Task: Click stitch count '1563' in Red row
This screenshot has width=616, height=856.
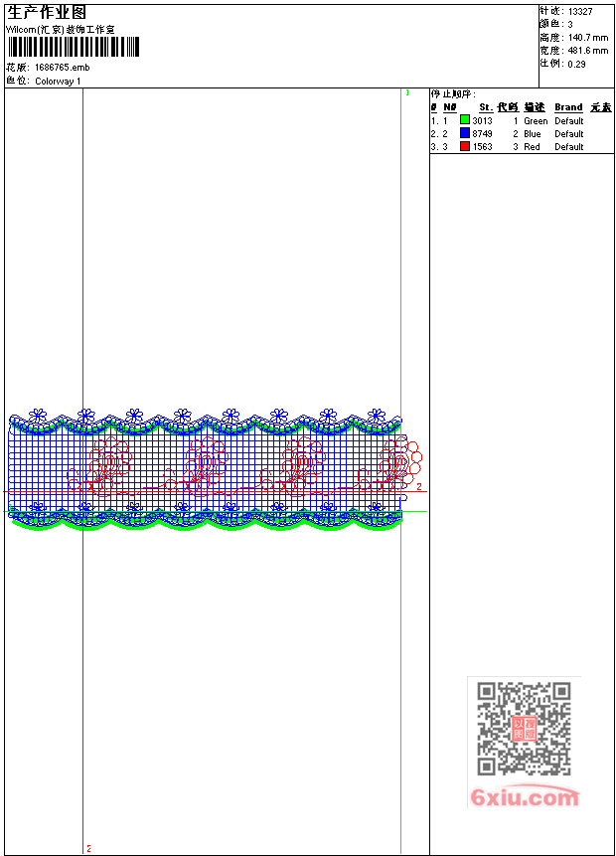Action: pyautogui.click(x=482, y=147)
